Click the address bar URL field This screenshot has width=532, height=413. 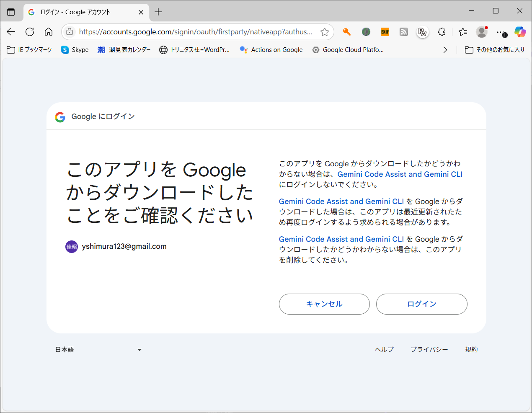click(196, 32)
